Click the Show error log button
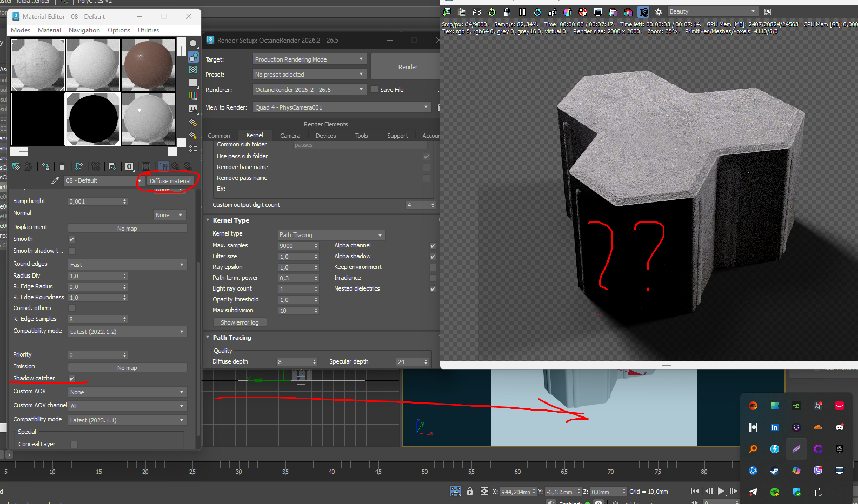This screenshot has width=858, height=504. 240,322
